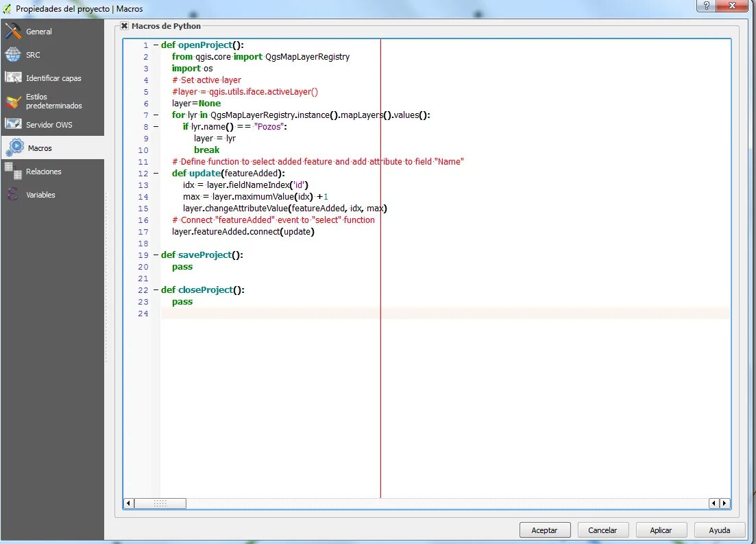Viewport: 756px width, 544px height.
Task: Click the Aceptar button
Action: tap(545, 530)
